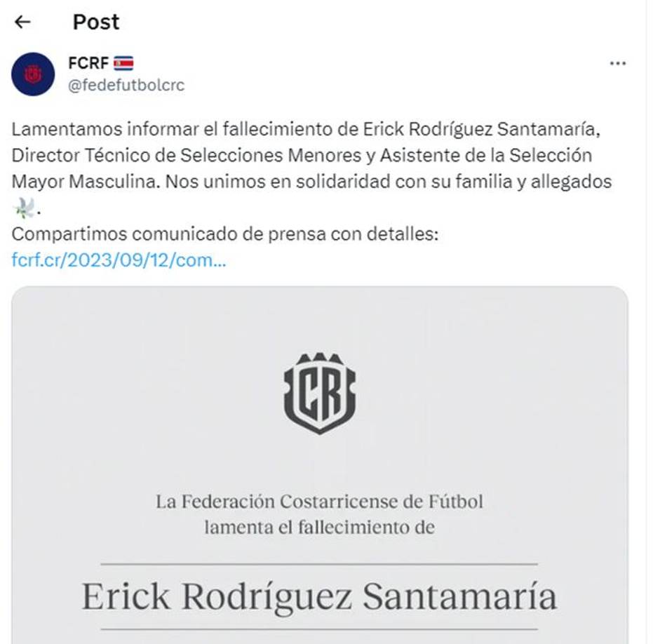653x644 pixels.
Task: Expand post actions via ellipsis
Action: point(617,62)
